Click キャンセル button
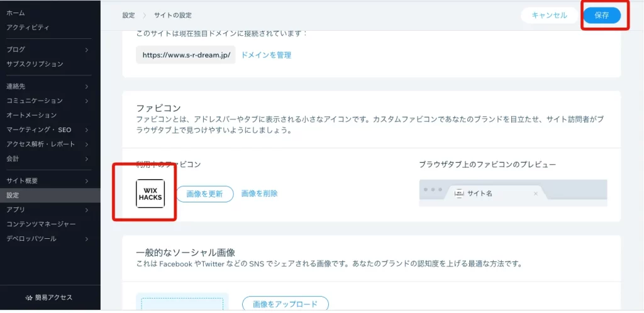Image resolution: width=644 pixels, height=313 pixels. pos(550,16)
